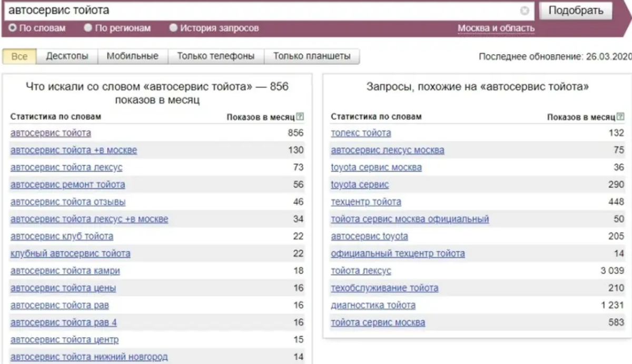Open similar query 'техцентр тойота'
Screen dimensions: 632x364
pos(366,202)
